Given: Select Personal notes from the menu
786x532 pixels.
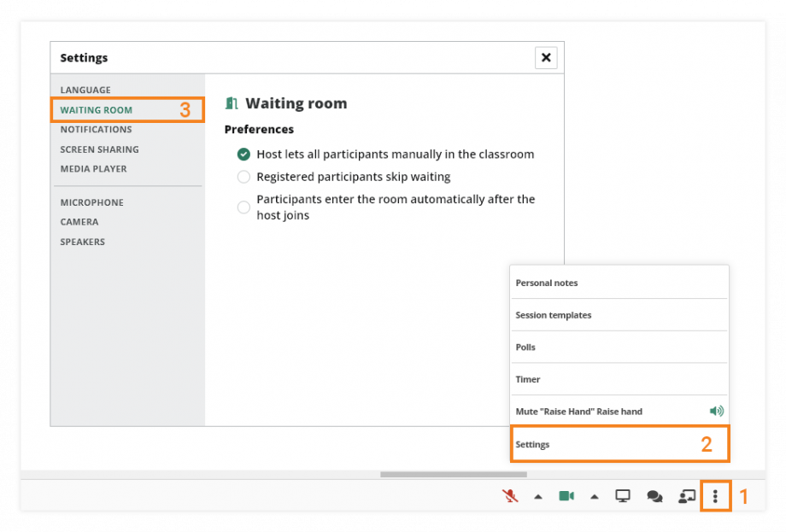Looking at the screenshot, I should click(547, 283).
